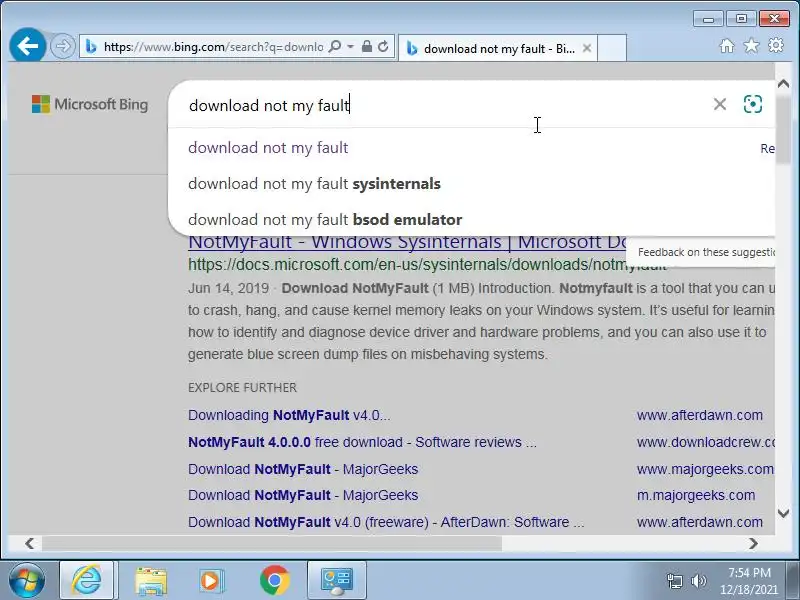The width and height of the screenshot is (800, 600).
Task: Close the Bing search tab
Action: (587, 48)
